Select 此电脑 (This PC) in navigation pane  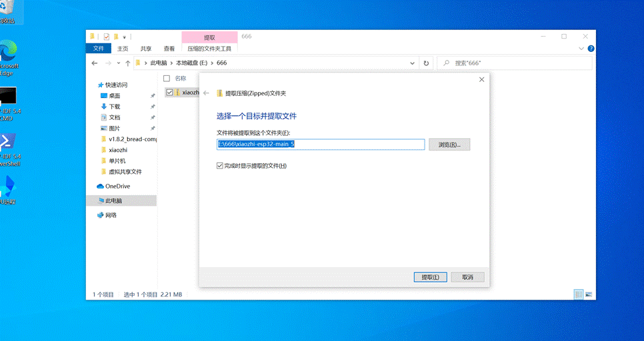tap(113, 200)
